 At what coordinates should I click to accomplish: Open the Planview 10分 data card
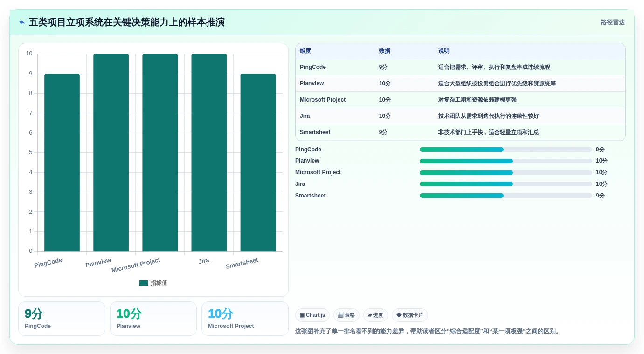pyautogui.click(x=153, y=319)
